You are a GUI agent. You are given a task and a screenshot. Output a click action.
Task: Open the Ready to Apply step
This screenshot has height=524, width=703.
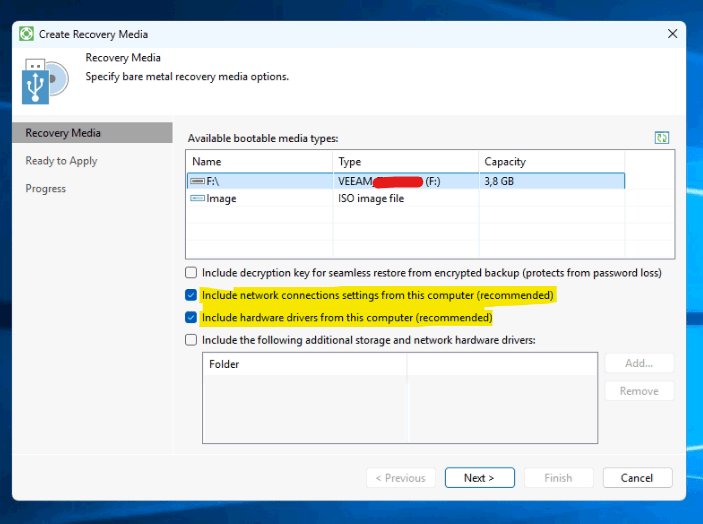click(x=61, y=161)
